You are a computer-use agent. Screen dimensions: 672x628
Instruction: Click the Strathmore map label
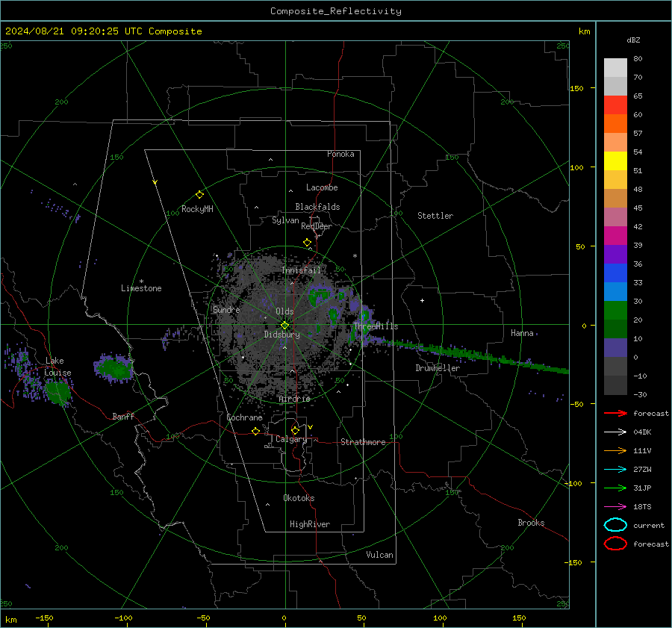click(x=363, y=442)
